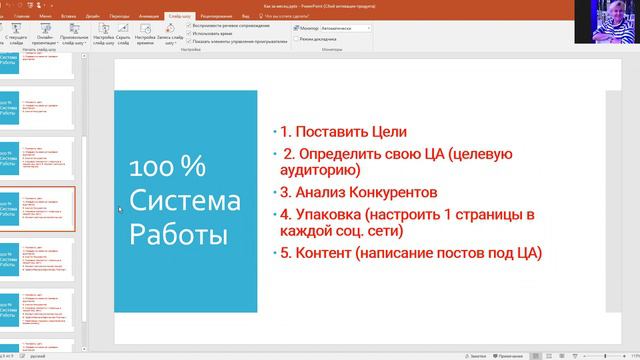Click zoom in plus in status bar
Image resolution: width=640 pixels, height=360 pixels.
624,356
